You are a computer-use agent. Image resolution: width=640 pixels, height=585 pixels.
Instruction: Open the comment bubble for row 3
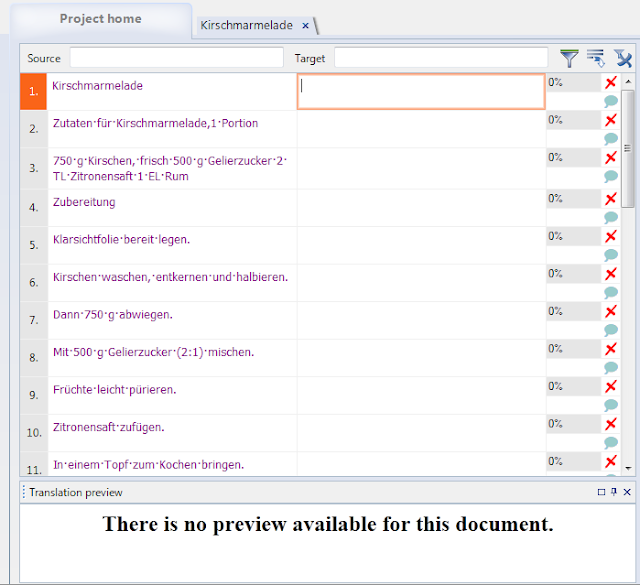point(611,176)
